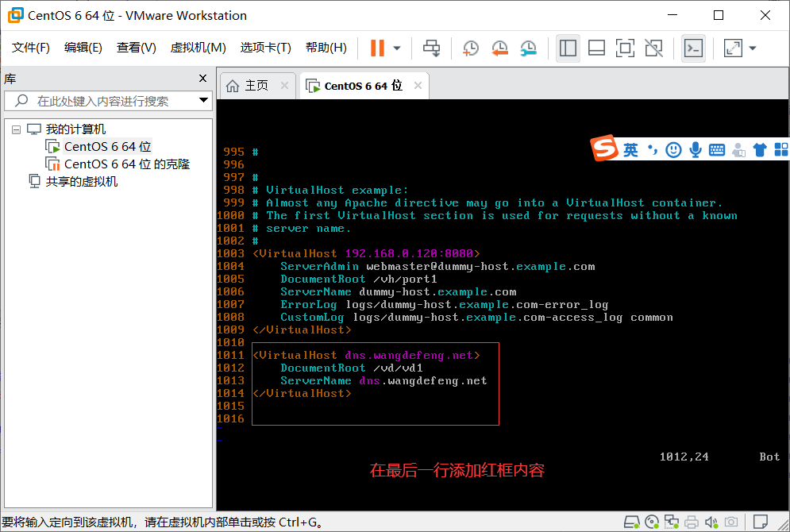790x532 pixels.
Task: Close the library (库) panel
Action: 202,78
